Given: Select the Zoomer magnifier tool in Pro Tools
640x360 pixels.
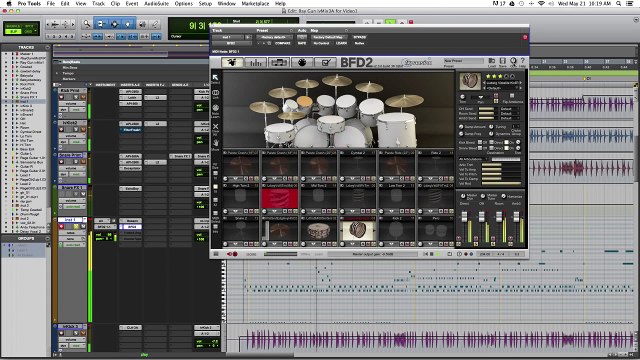Looking at the screenshot, I should tap(87, 24).
